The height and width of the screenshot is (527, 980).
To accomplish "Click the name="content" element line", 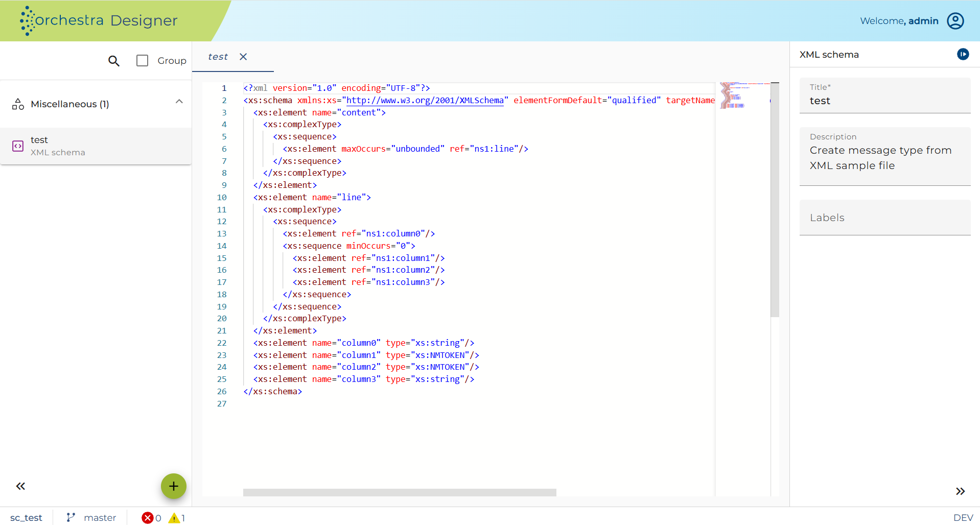I will pos(319,113).
